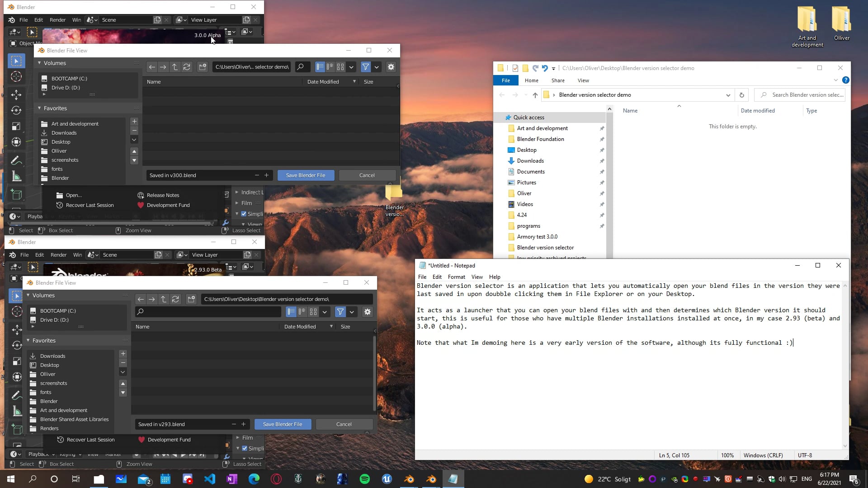Expand the Film panel in Blender 3.0.0 Alpha window
The image size is (868, 488).
237,203
